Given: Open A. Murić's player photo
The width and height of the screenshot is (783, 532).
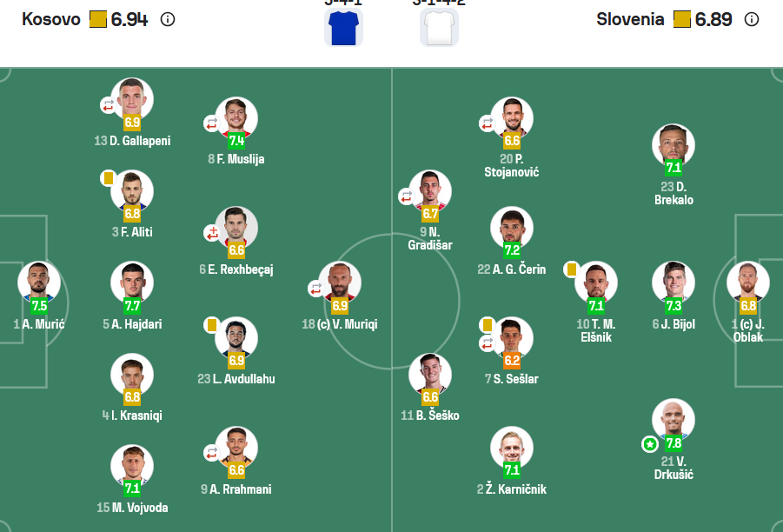Looking at the screenshot, I should tap(39, 282).
